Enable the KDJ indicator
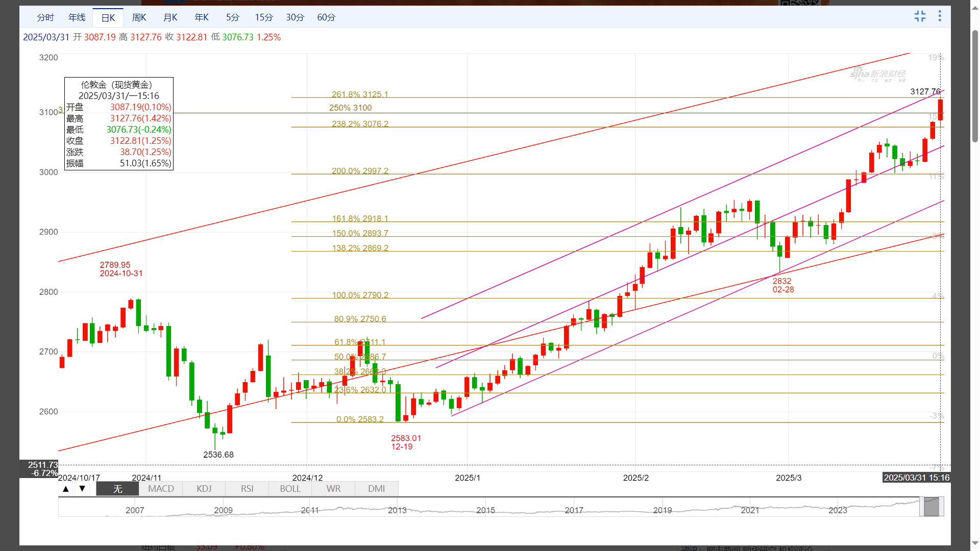Screen dimensions: 980x551 (204, 489)
